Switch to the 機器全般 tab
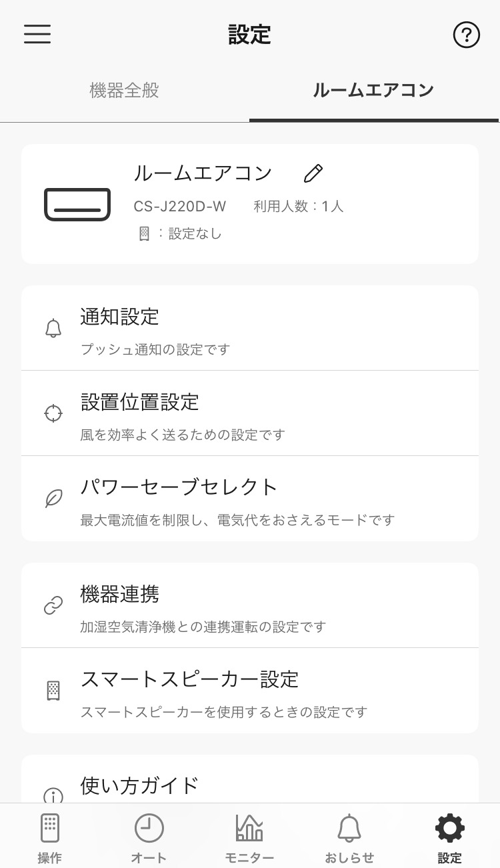This screenshot has width=500, height=868. pyautogui.click(x=125, y=91)
